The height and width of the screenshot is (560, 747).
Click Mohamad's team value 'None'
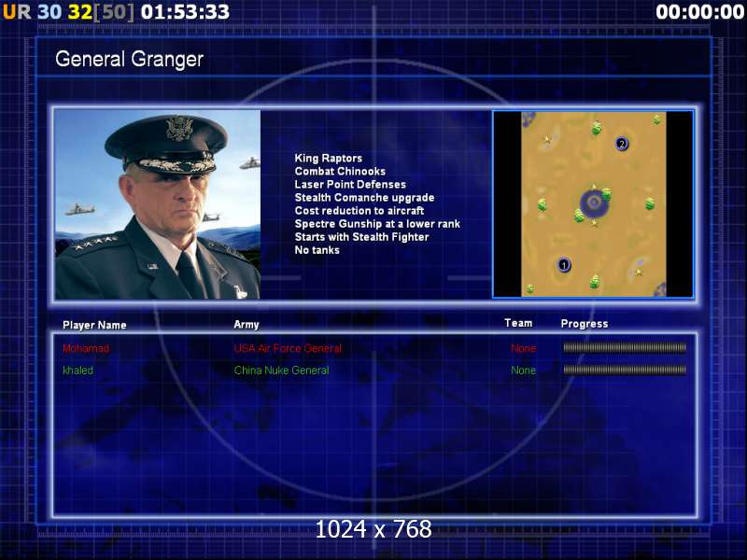click(524, 348)
